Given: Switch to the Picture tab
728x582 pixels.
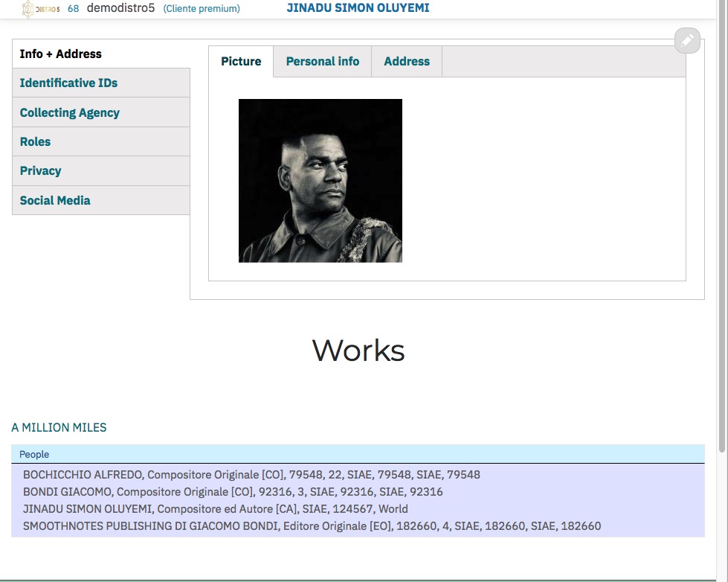Looking at the screenshot, I should pos(241,61).
